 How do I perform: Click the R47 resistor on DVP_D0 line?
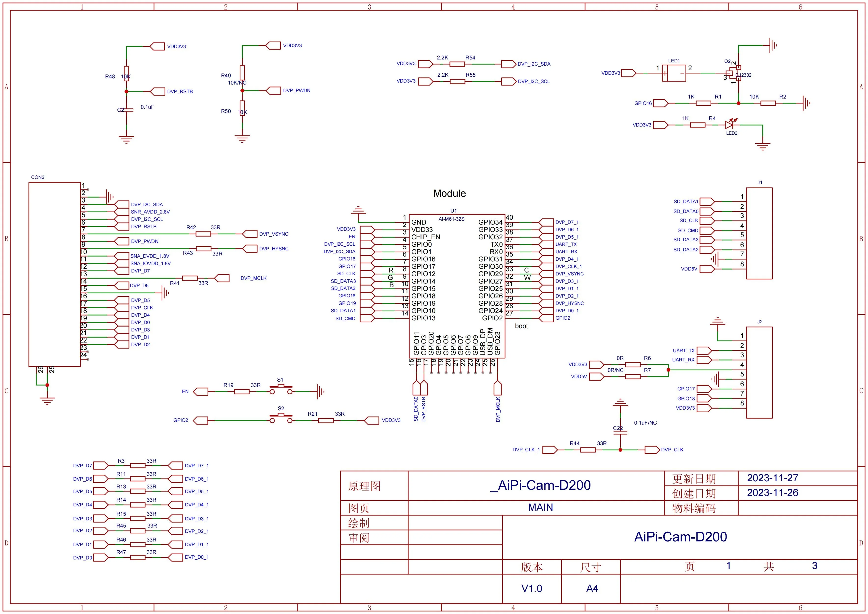[x=138, y=557]
